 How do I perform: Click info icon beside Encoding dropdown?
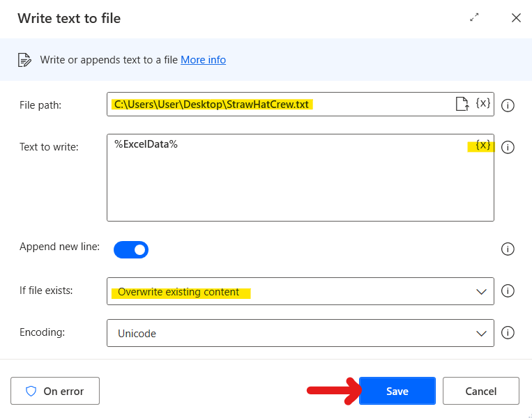[508, 332]
